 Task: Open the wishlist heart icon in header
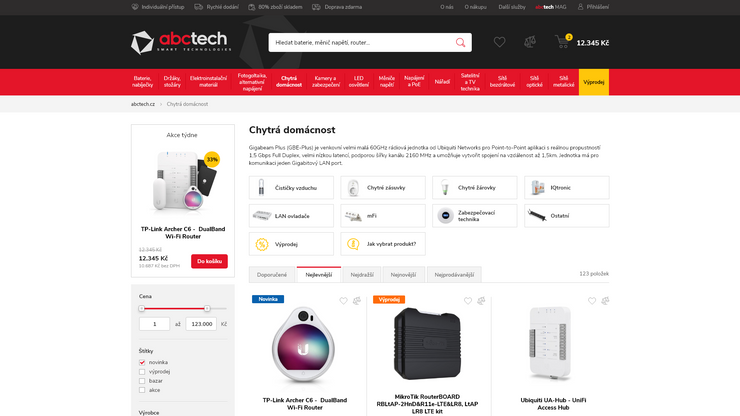click(499, 42)
